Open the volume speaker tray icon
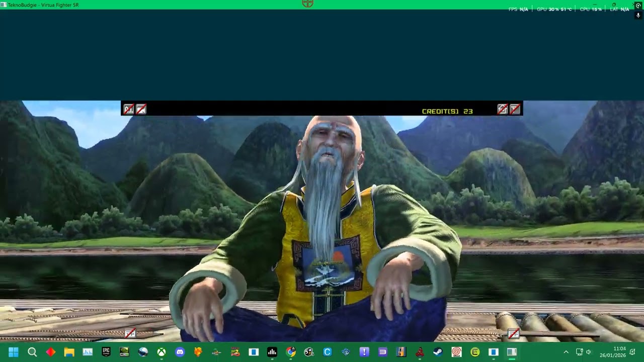Screen dimensions: 644x362 click(589, 352)
